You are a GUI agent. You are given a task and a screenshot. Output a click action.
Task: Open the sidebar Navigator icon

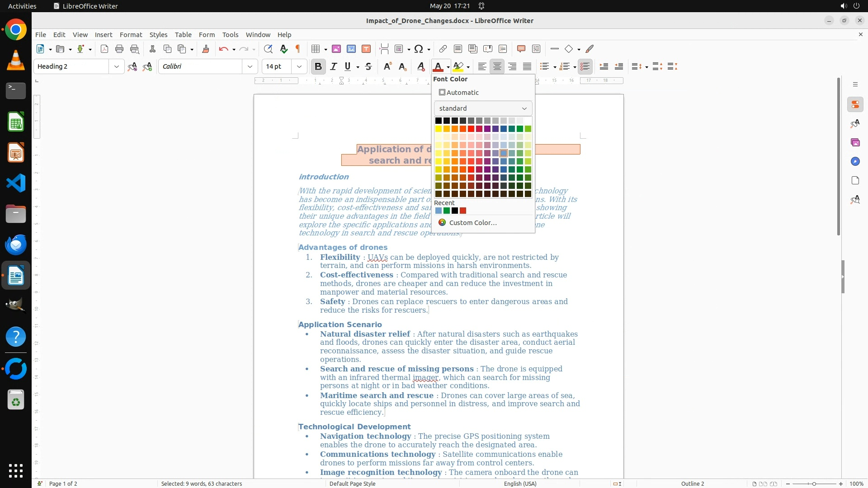[x=855, y=161]
